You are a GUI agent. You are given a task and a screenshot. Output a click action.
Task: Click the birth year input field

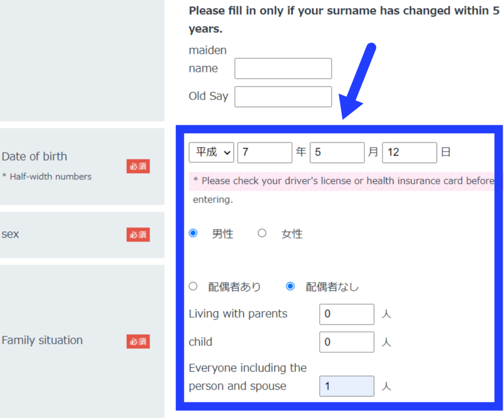pos(264,152)
